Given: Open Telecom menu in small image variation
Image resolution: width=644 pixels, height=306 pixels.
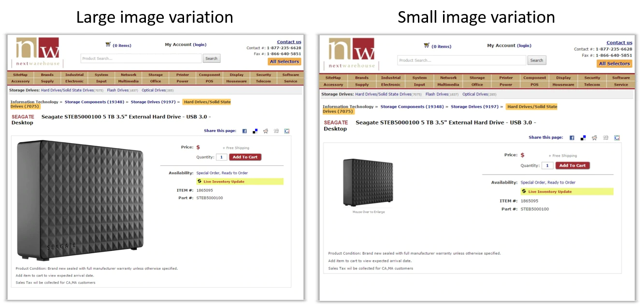Looking at the screenshot, I should tap(592, 85).
